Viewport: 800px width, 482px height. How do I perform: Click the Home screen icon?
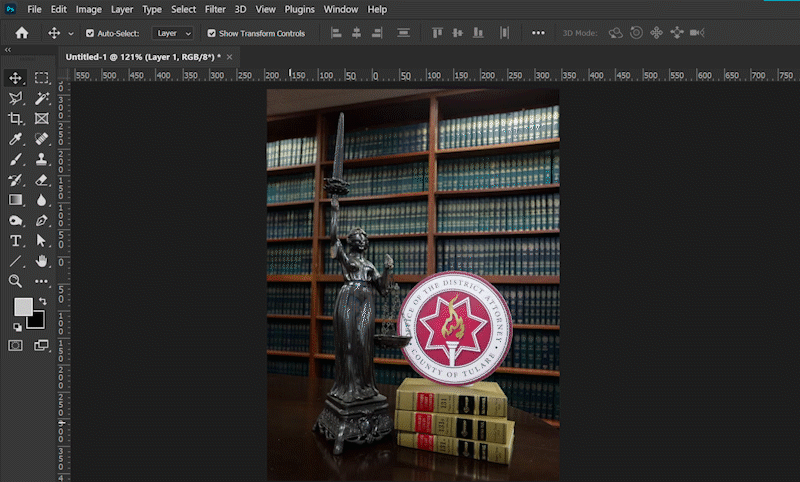point(21,33)
